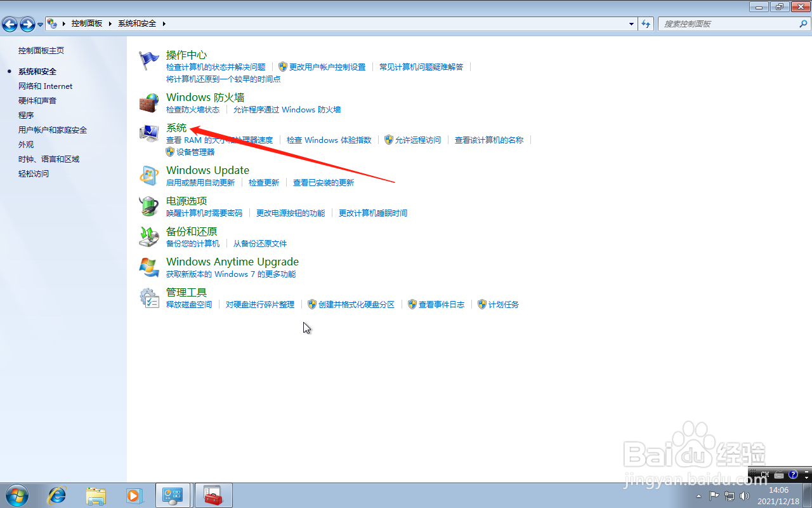Select 轻松访问 category in sidebar
The image size is (812, 508).
click(x=34, y=174)
